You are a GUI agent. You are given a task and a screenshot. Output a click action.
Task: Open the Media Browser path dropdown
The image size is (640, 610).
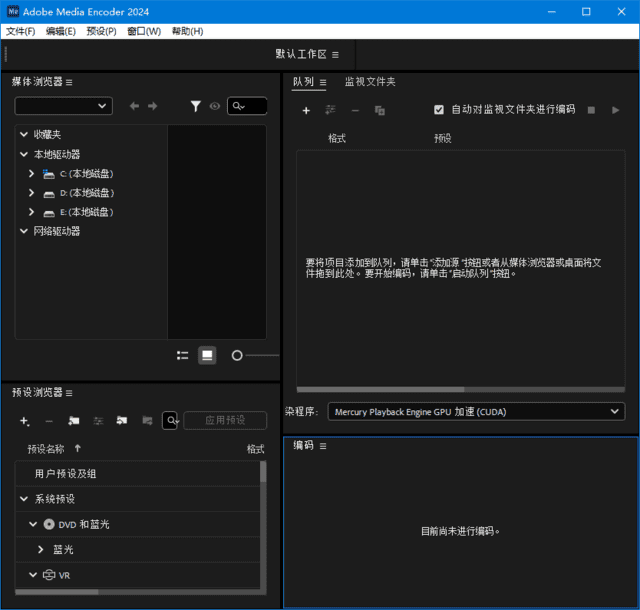(x=63, y=106)
